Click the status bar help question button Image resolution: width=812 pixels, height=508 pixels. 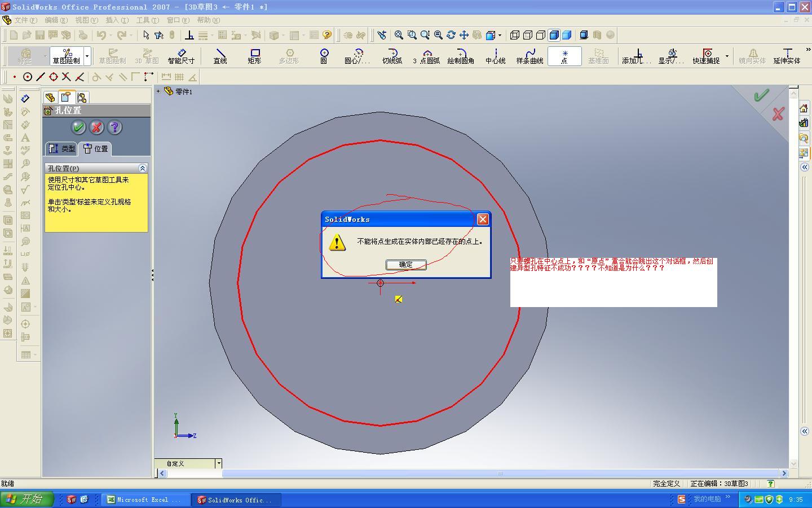pyautogui.click(x=770, y=484)
